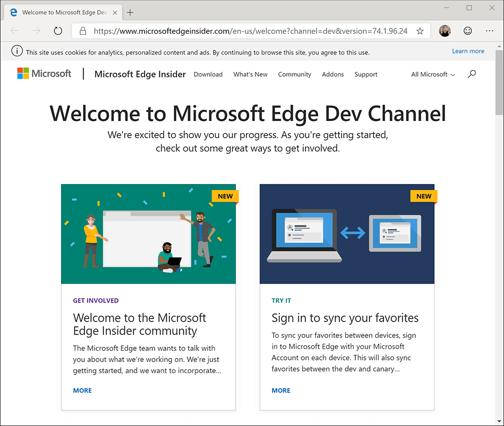Click the cookies information circle icon
Image resolution: width=504 pixels, height=426 pixels.
coord(17,50)
